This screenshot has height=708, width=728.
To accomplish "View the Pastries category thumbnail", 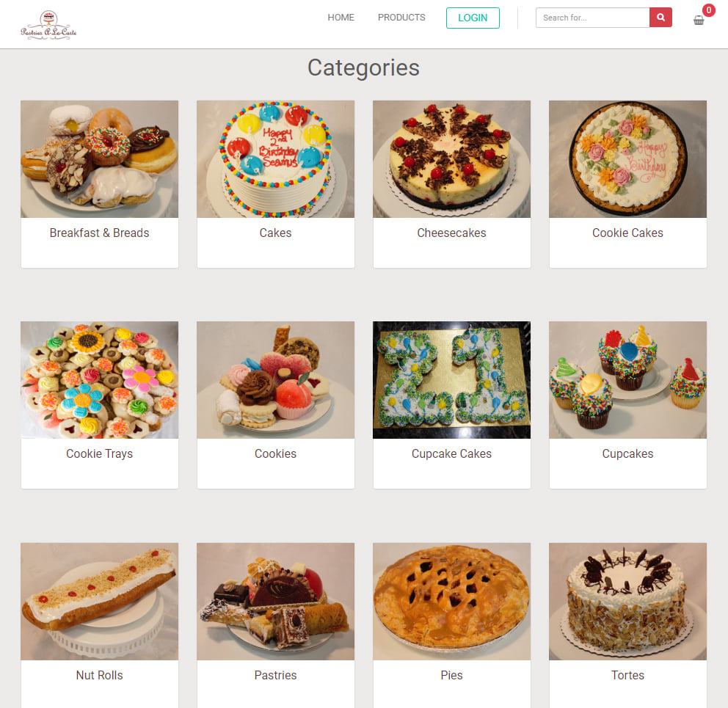I will click(275, 602).
